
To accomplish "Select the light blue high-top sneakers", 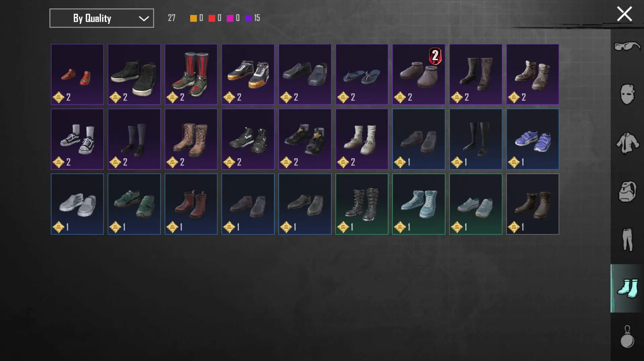I will (419, 204).
